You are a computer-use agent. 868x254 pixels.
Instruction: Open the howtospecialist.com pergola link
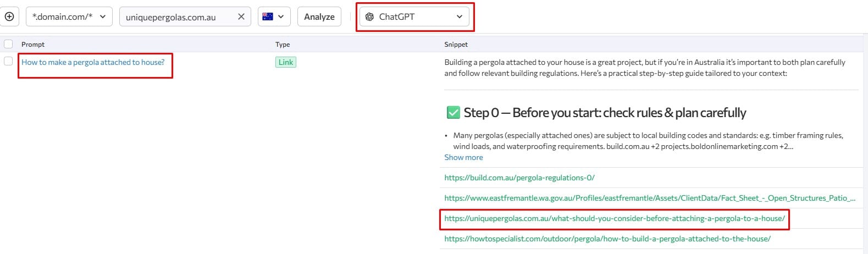[607, 239]
